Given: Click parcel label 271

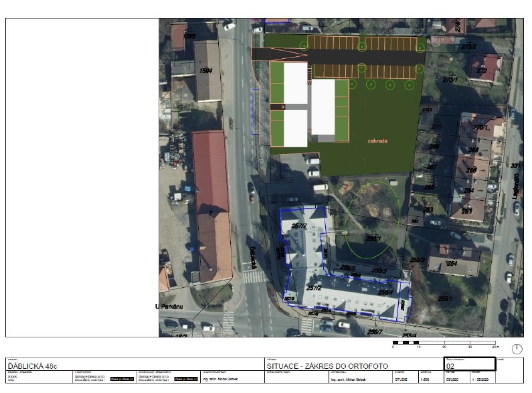Looking at the screenshot, I should click(x=437, y=127).
